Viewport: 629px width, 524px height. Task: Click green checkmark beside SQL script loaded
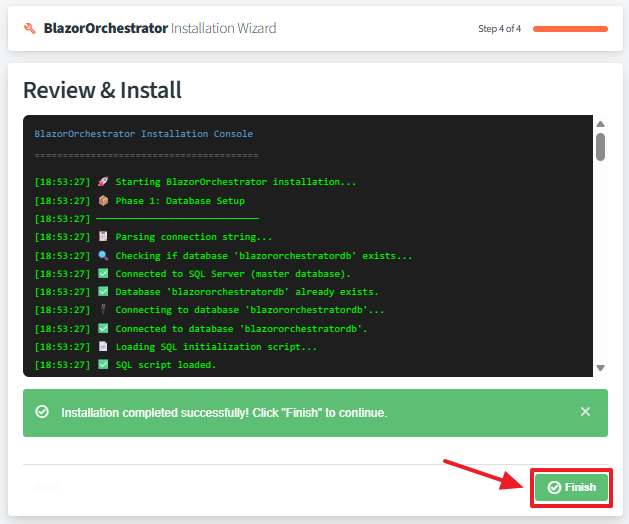(x=102, y=365)
